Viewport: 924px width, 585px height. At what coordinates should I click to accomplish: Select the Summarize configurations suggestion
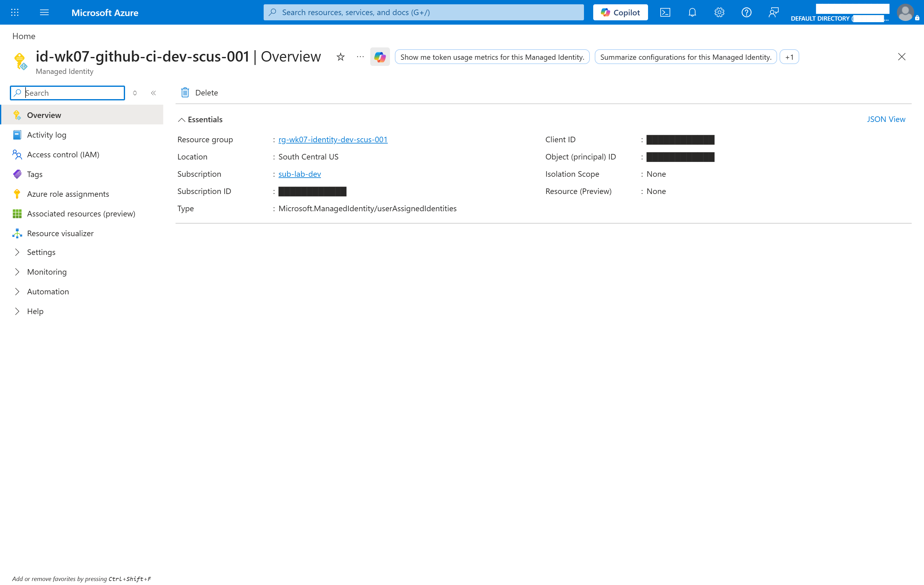tap(685, 57)
